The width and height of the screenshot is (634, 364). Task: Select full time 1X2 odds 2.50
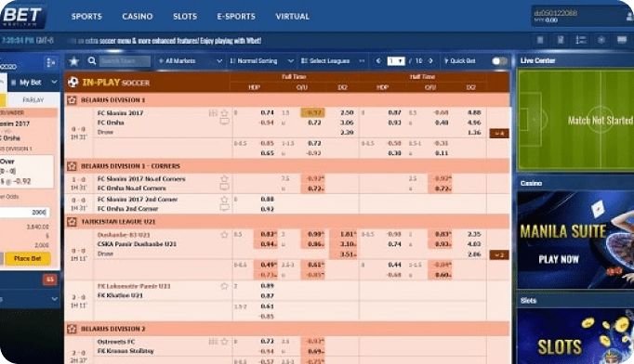pyautogui.click(x=347, y=112)
